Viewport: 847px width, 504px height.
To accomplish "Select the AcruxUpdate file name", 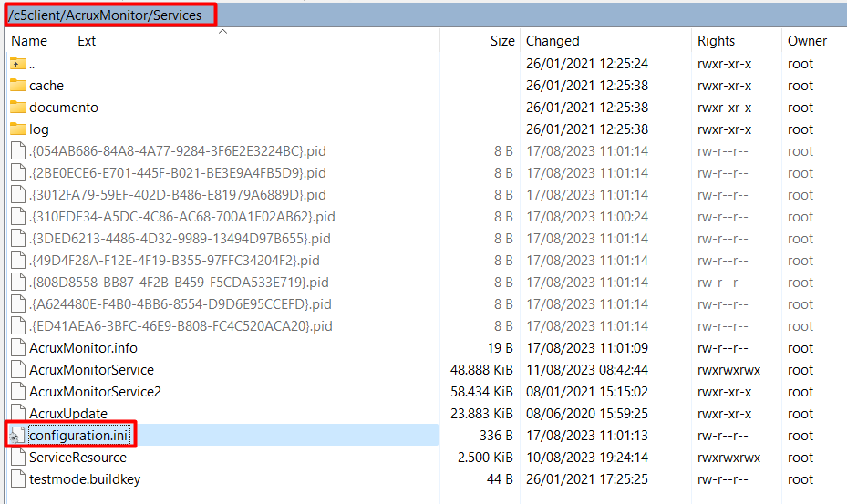I will pyautogui.click(x=68, y=414).
